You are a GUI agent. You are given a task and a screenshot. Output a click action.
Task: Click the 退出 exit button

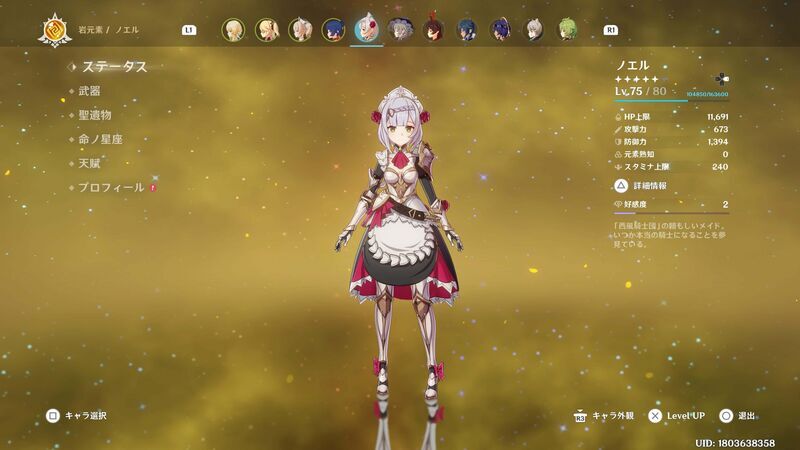[738, 416]
